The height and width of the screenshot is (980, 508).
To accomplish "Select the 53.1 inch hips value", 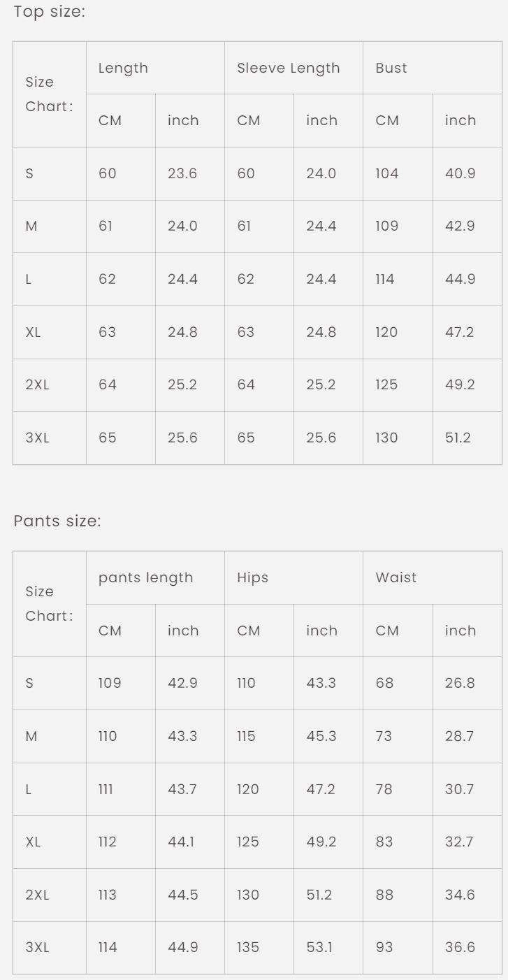I will coord(319,947).
